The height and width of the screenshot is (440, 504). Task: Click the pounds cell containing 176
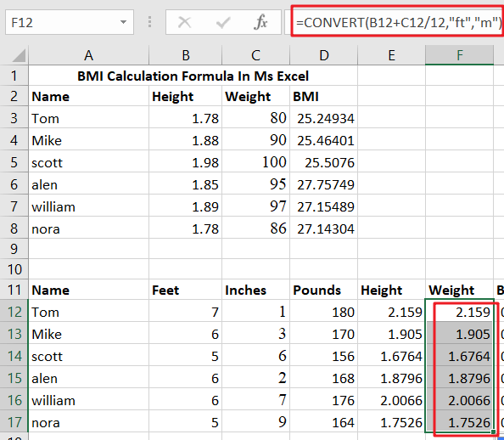point(323,400)
